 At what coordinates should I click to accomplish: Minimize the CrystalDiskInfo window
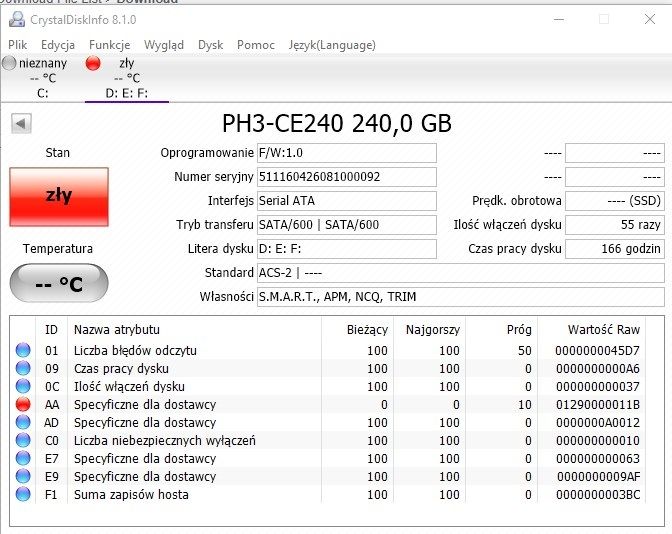pyautogui.click(x=558, y=19)
